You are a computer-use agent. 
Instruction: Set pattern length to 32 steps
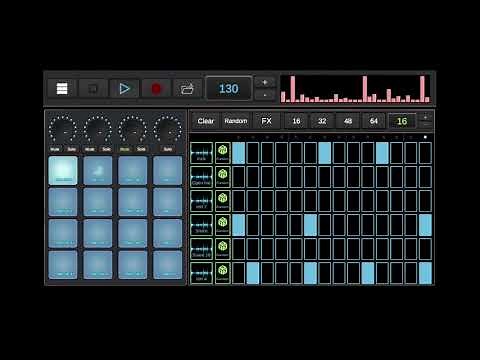point(322,121)
